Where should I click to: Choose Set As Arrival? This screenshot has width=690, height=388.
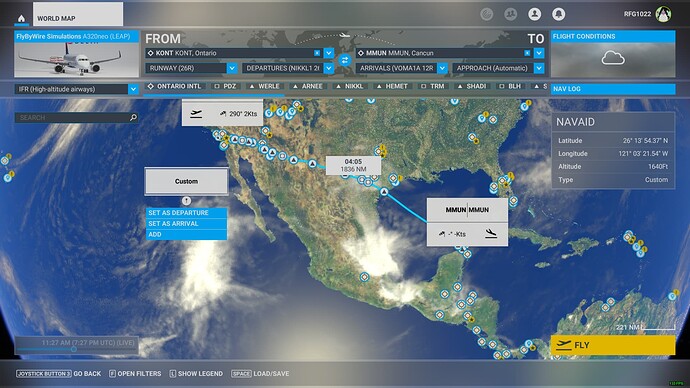187,223
